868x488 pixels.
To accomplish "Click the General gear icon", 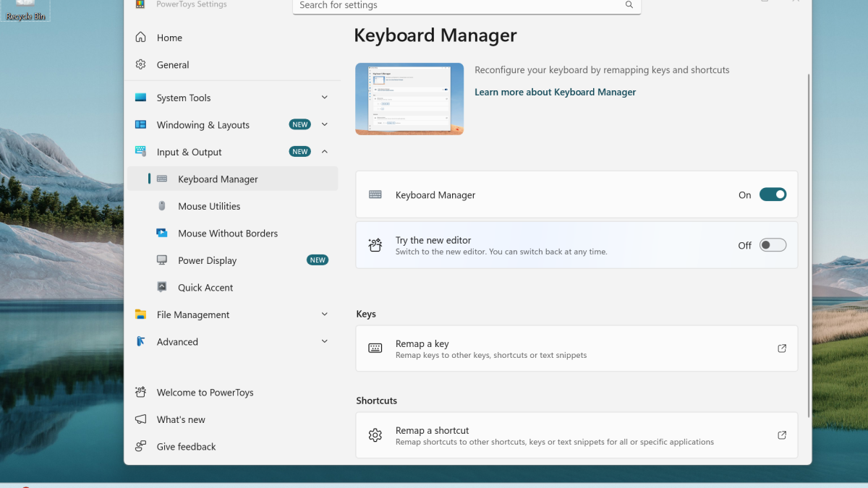I will 140,64.
